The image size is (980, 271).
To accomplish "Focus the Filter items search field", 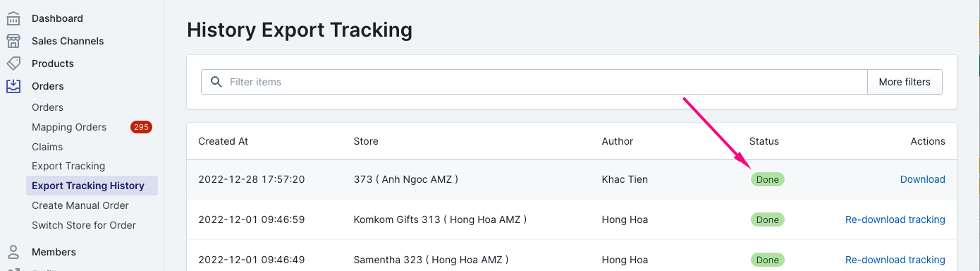I will tap(534, 82).
